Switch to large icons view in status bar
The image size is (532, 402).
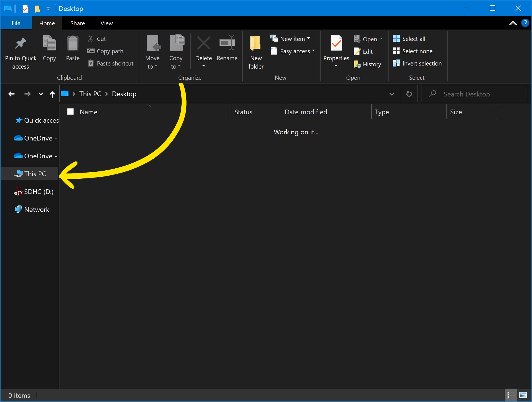[x=523, y=395]
